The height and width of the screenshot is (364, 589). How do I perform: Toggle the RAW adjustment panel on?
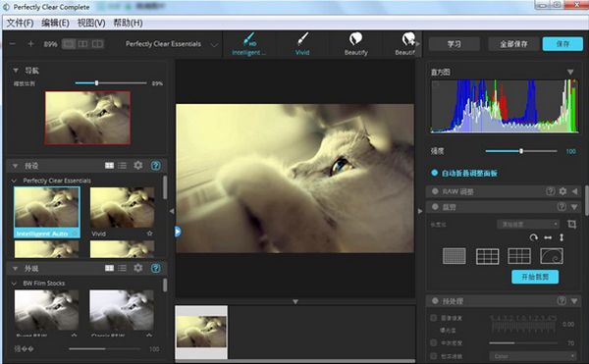click(x=435, y=191)
